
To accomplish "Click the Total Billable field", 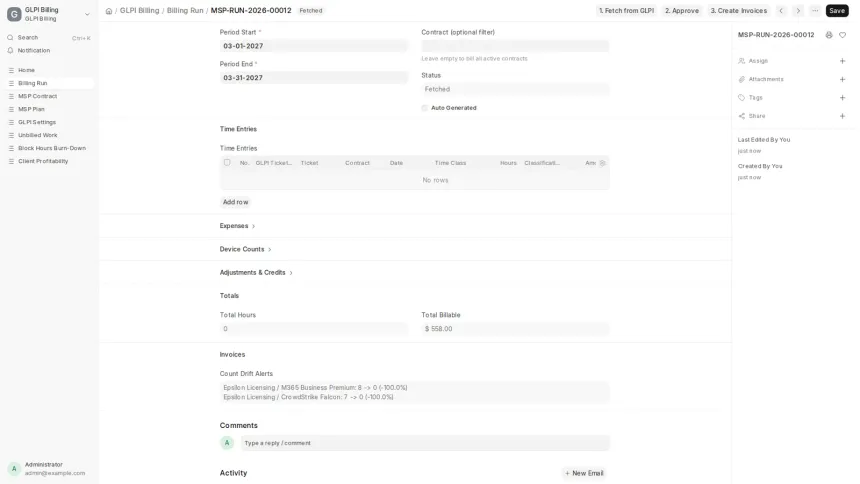I will (x=515, y=329).
